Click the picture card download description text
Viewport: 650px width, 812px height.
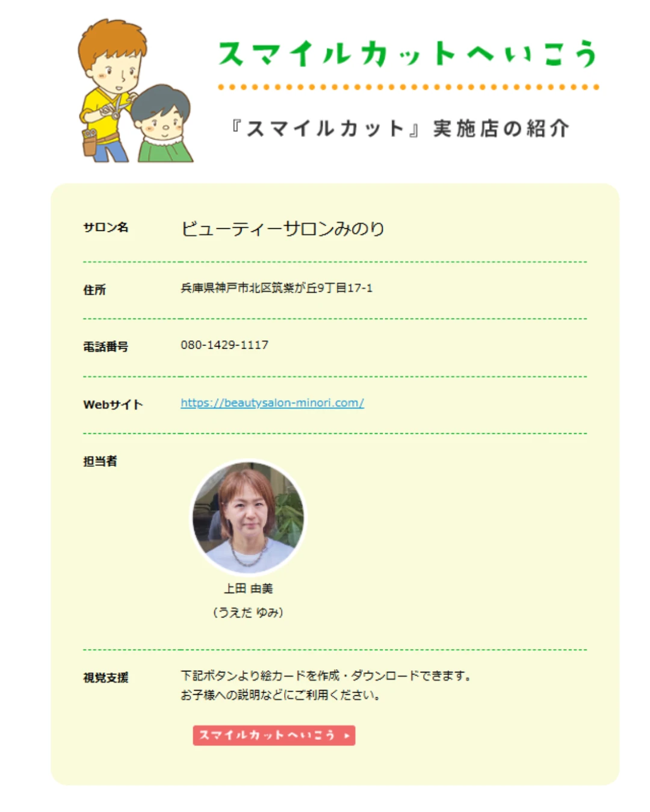(326, 685)
